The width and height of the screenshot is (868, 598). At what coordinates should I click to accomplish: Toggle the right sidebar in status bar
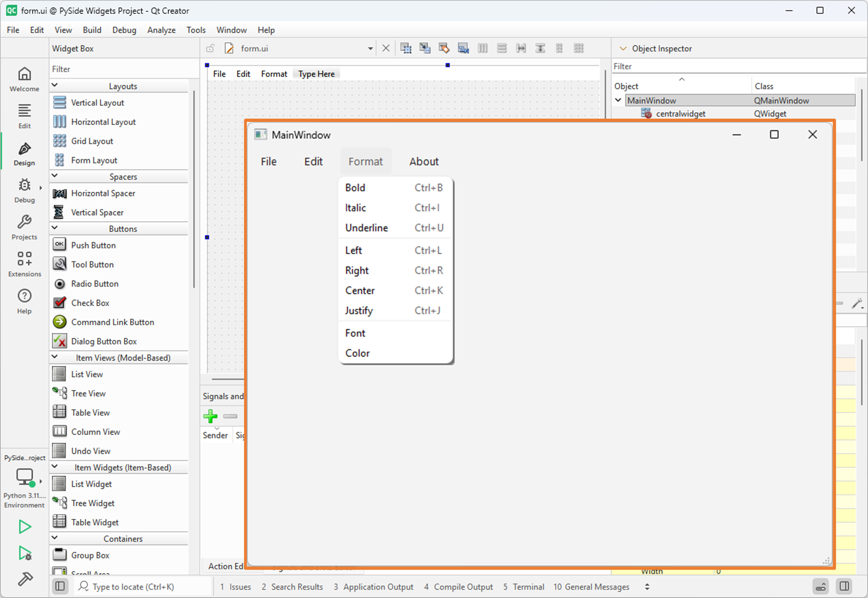pos(844,587)
